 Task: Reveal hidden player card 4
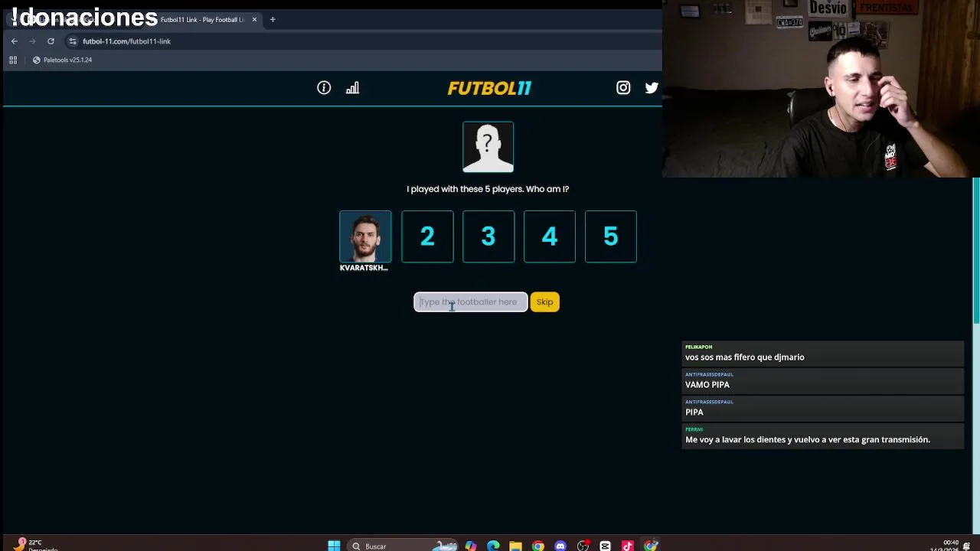pyautogui.click(x=550, y=236)
